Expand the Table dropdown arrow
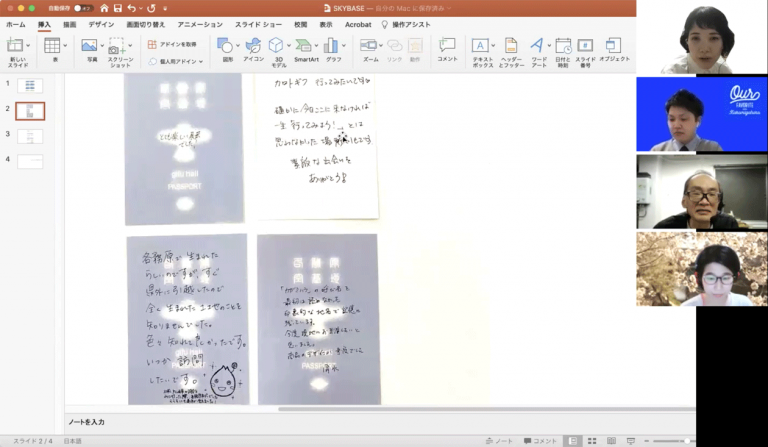This screenshot has width=768, height=447. tap(65, 45)
